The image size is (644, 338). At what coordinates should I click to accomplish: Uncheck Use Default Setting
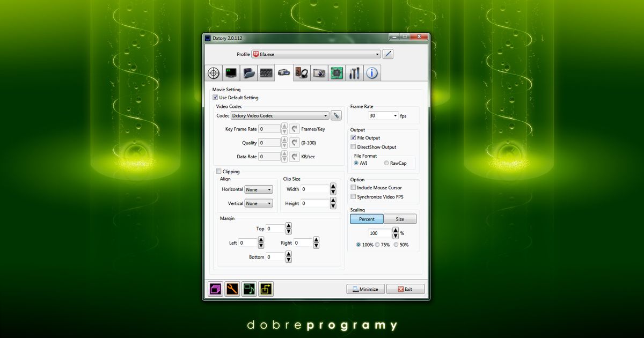click(215, 97)
